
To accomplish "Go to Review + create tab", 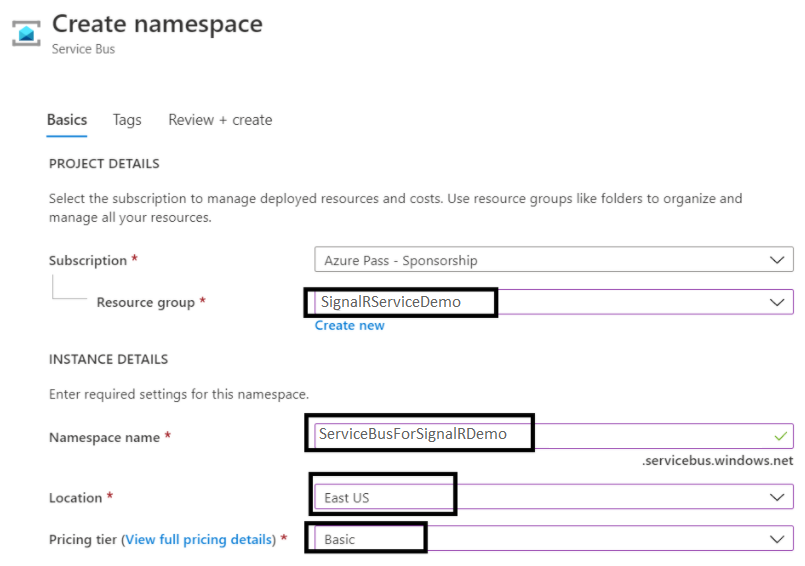I will coord(220,120).
